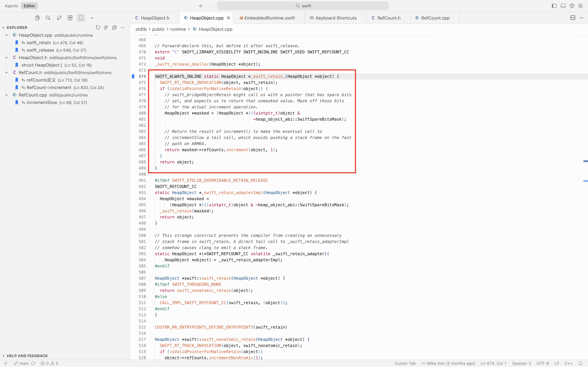Click the minimap scrollbar marker
Image resolution: width=588 pixels, height=367 pixels.
pos(586,161)
